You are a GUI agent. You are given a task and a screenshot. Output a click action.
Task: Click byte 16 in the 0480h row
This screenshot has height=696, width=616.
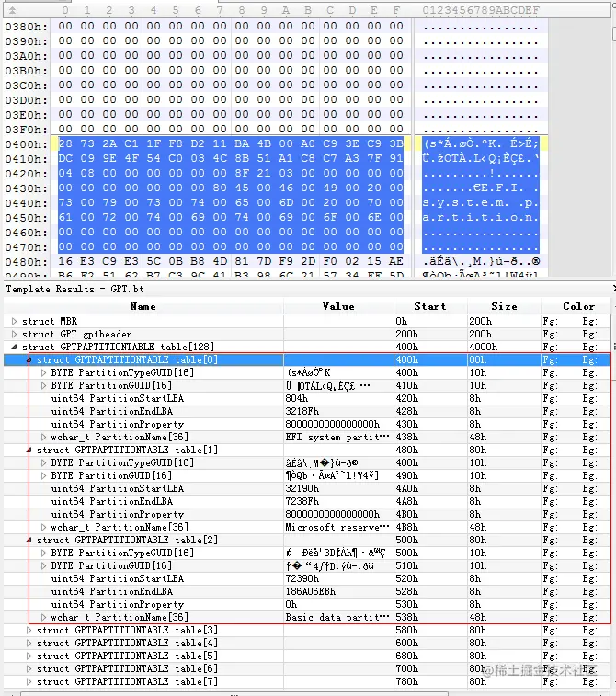pos(65,261)
